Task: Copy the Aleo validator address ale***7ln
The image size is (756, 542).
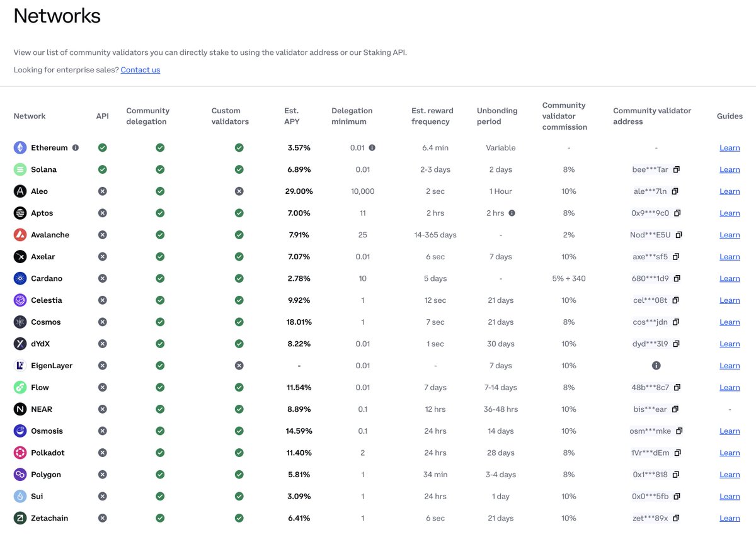Action: click(x=675, y=191)
